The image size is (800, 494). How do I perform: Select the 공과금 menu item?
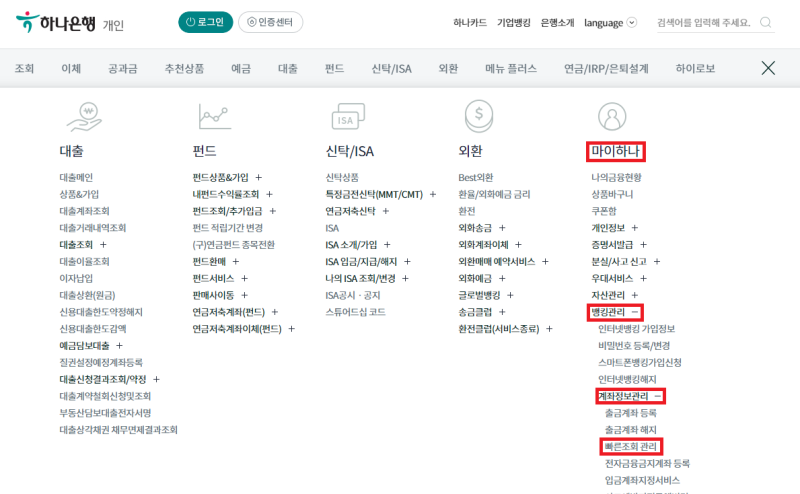(122, 68)
